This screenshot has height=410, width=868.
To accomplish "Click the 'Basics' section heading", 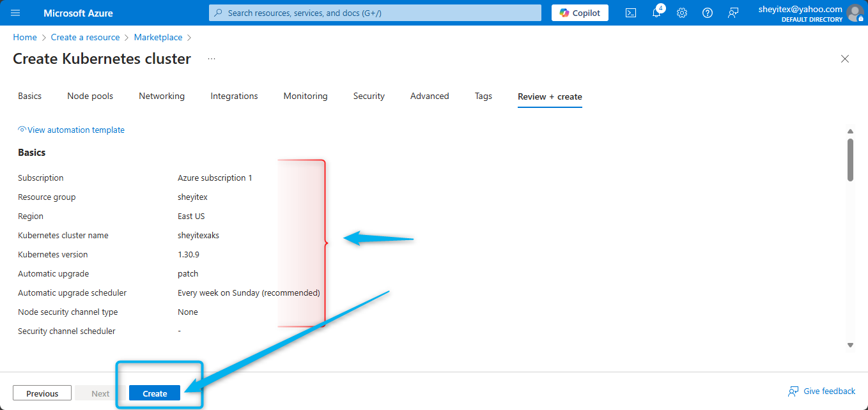I will pos(32,153).
